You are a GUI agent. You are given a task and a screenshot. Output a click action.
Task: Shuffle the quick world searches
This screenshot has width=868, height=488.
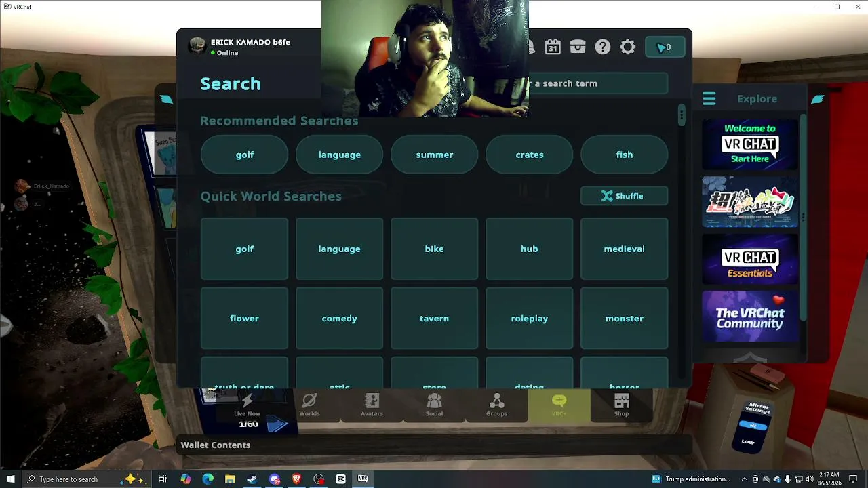624,196
